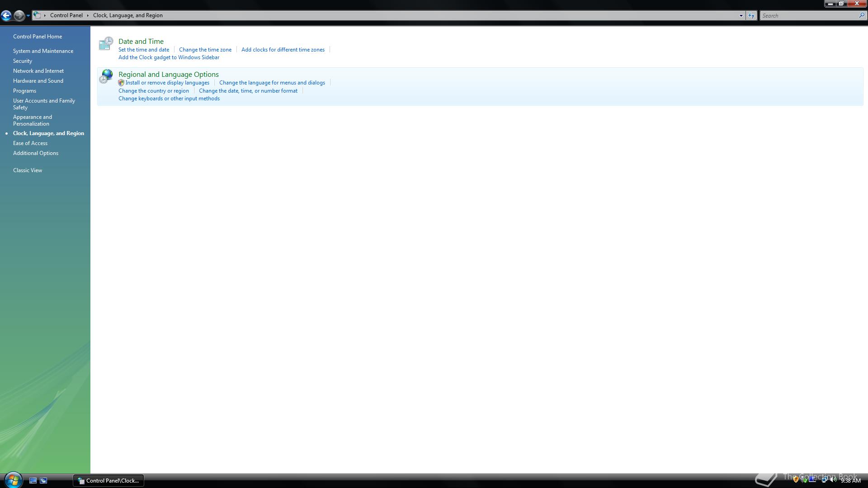
Task: Click Change keyboards or other input methods
Action: (x=169, y=99)
